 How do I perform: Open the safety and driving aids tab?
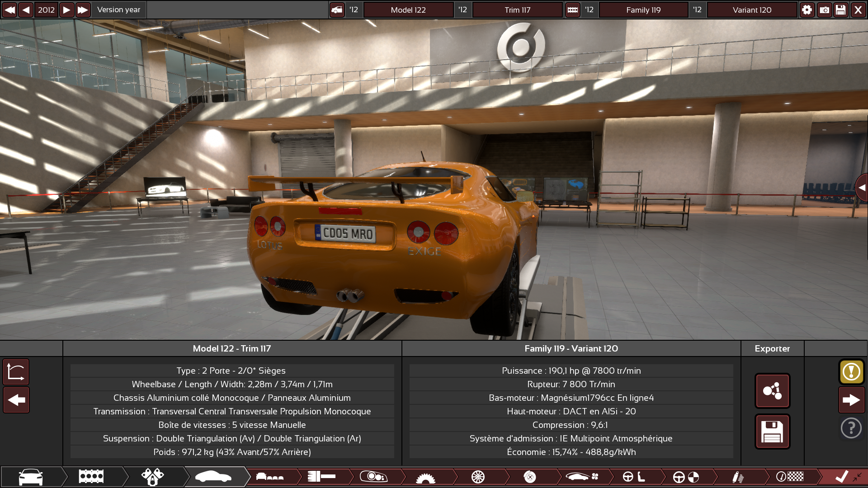pos(686,477)
